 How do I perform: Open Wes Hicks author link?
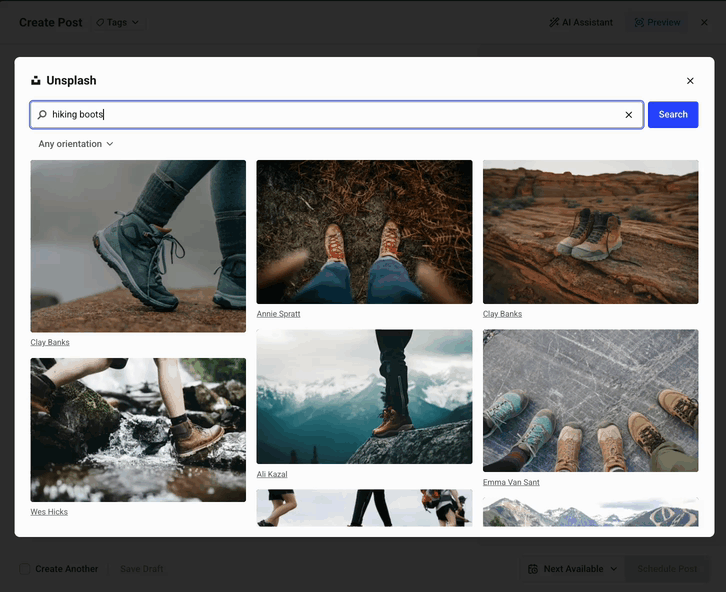coord(49,512)
